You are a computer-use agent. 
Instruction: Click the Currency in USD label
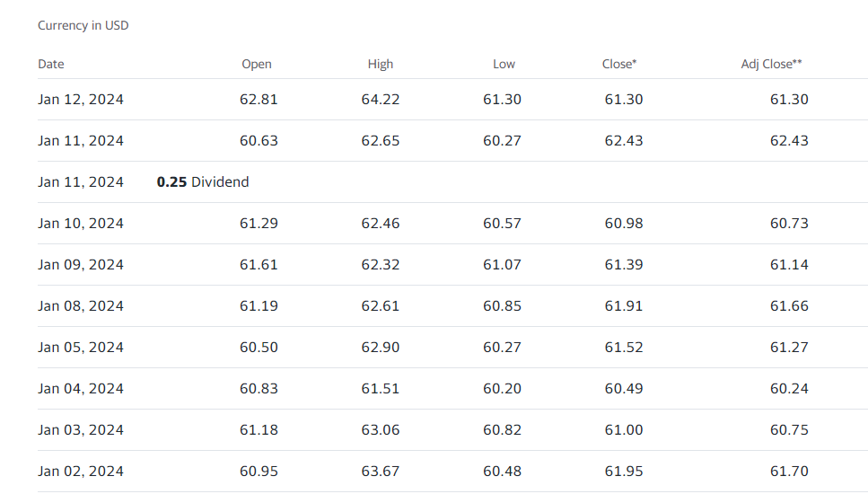[x=83, y=25]
